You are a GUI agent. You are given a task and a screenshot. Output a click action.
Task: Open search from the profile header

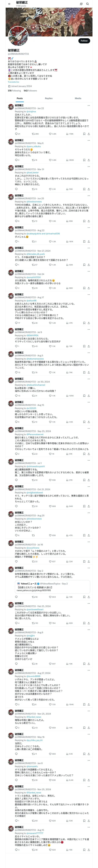(x=88, y=4)
